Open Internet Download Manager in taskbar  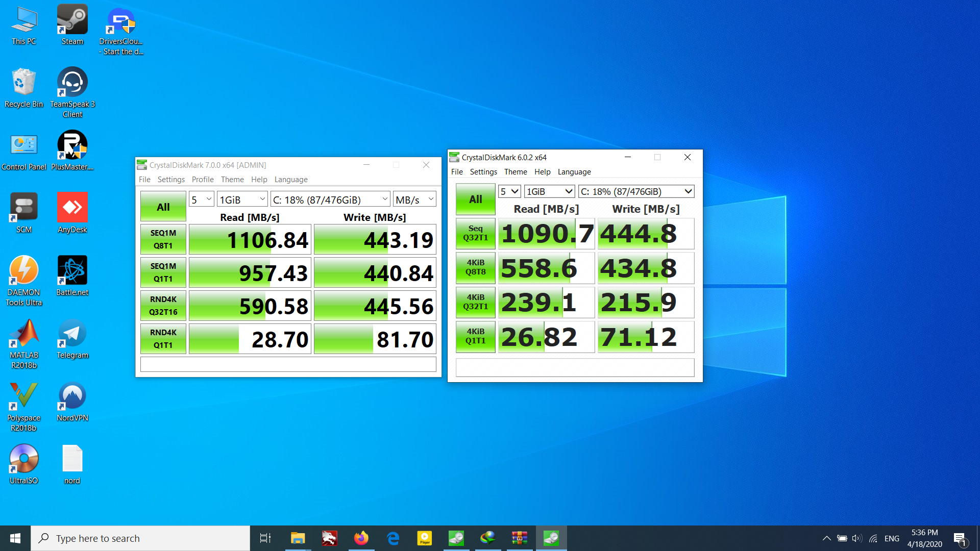coord(487,538)
